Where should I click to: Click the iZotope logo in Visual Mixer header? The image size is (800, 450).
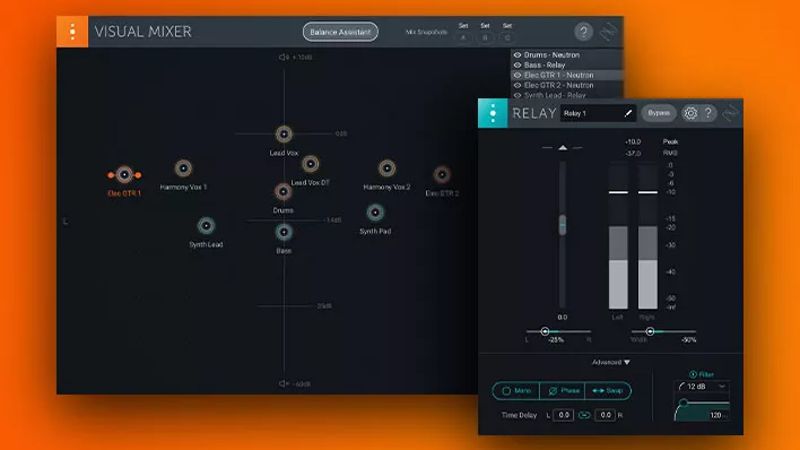coord(608,32)
